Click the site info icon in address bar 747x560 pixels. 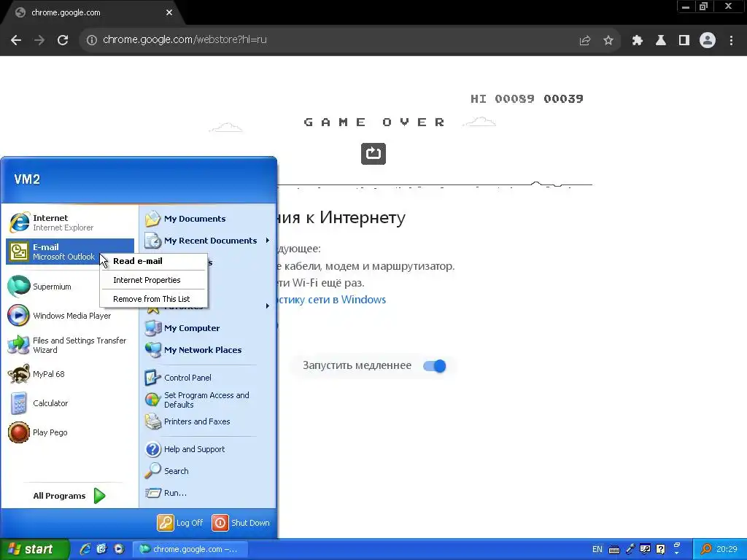91,40
